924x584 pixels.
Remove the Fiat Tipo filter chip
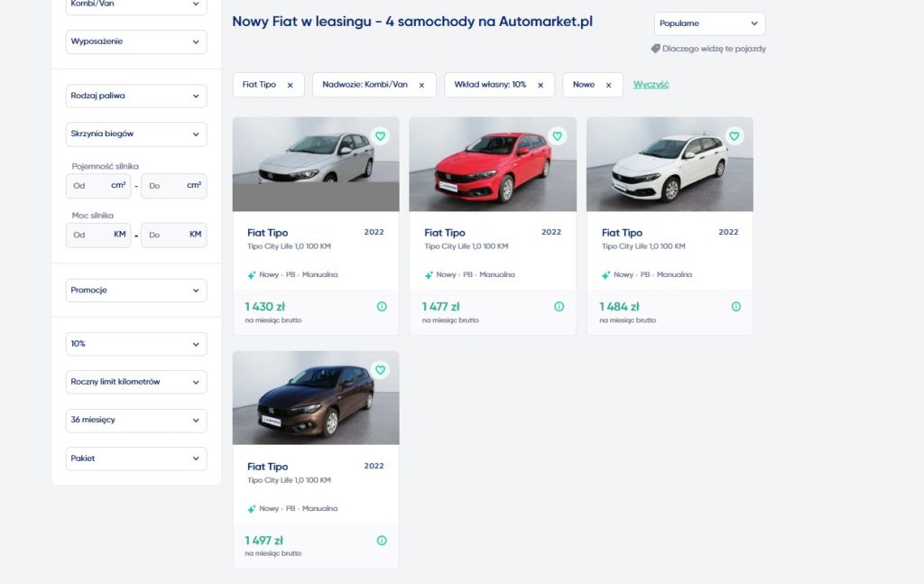[290, 85]
